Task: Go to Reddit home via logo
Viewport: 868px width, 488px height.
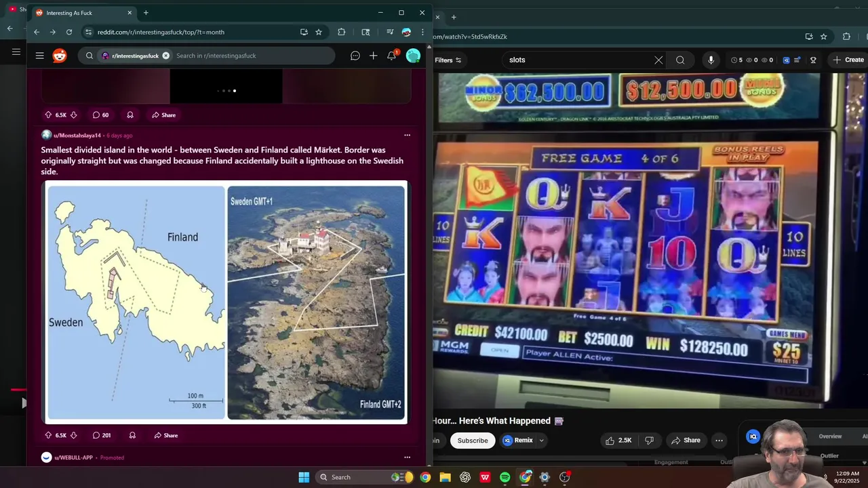Action: (x=60, y=56)
